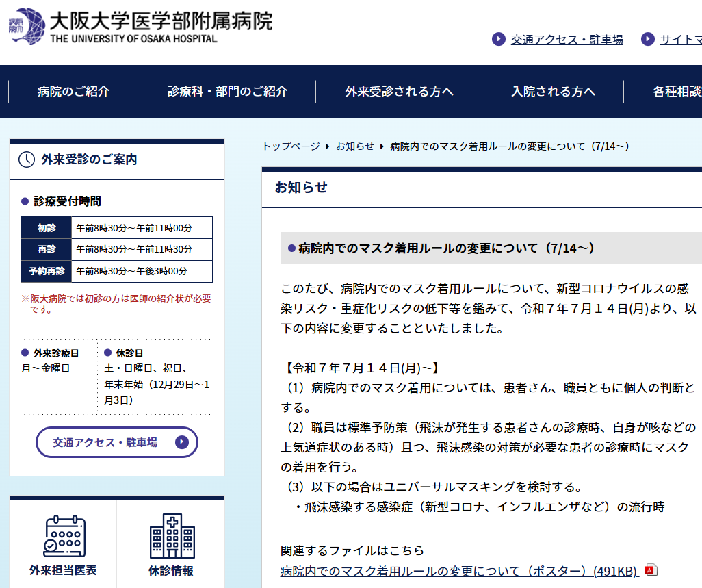This screenshot has width=702, height=588.
Task: Click the article title 病院内でのマスク着用ルールの変更について
Action: coord(446,248)
